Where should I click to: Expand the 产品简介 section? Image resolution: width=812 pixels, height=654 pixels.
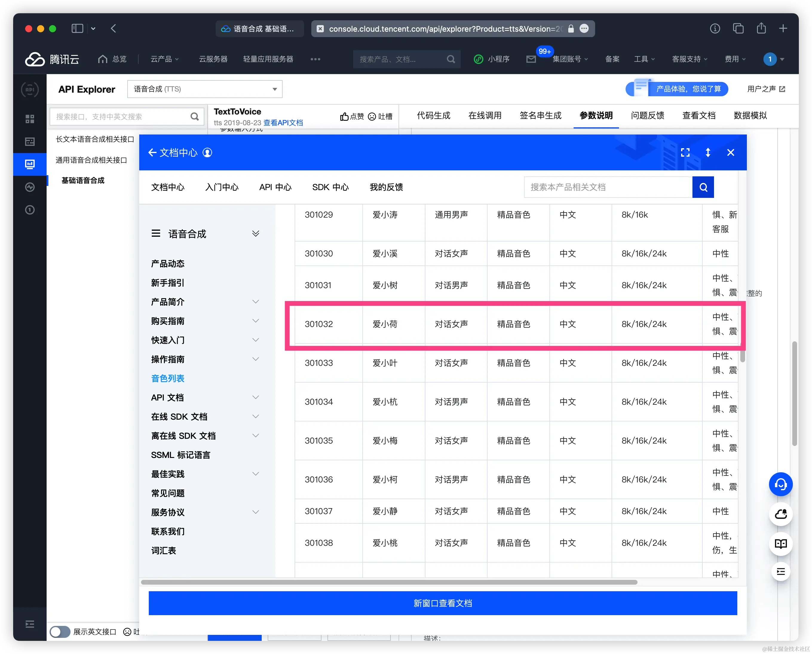click(255, 302)
